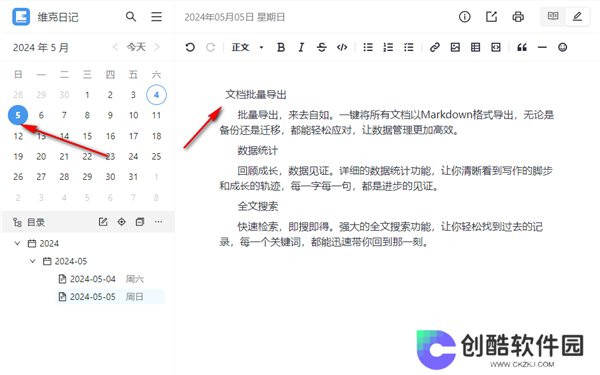
Task: Create new entry icon in 目录 bar
Action: point(103,222)
